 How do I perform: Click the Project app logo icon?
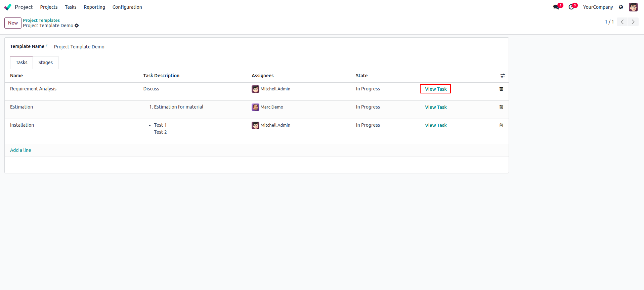(x=8, y=7)
